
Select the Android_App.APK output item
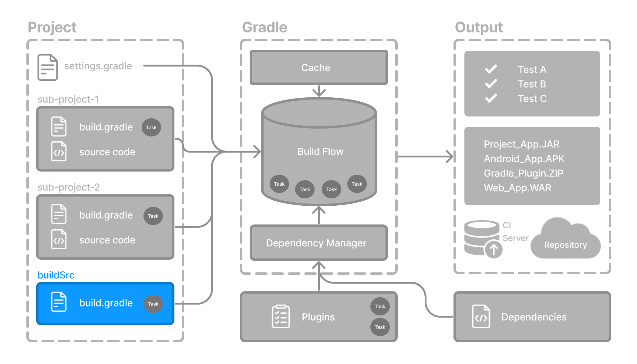click(524, 158)
